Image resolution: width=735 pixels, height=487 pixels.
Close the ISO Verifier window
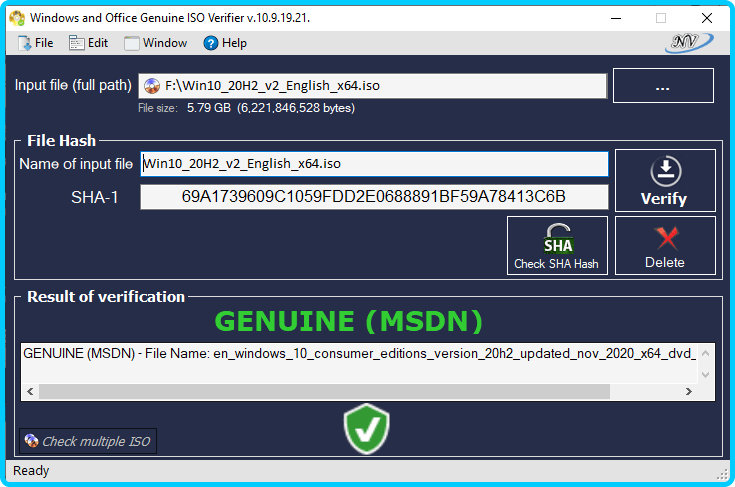tap(707, 18)
